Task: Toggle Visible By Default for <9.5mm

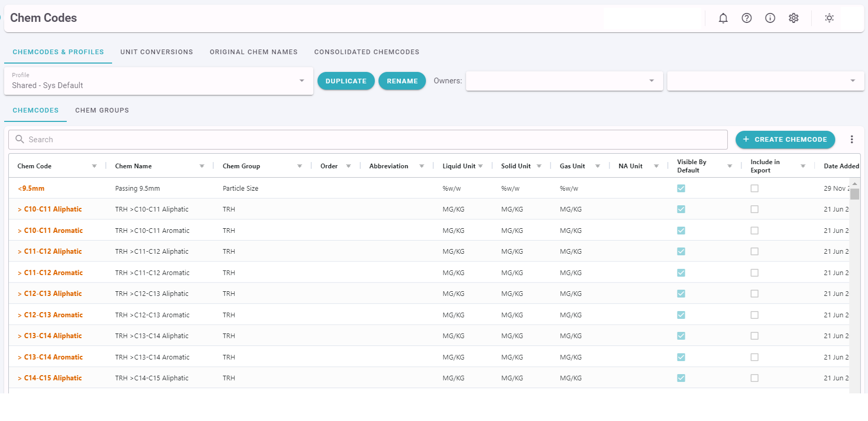Action: [x=681, y=188]
